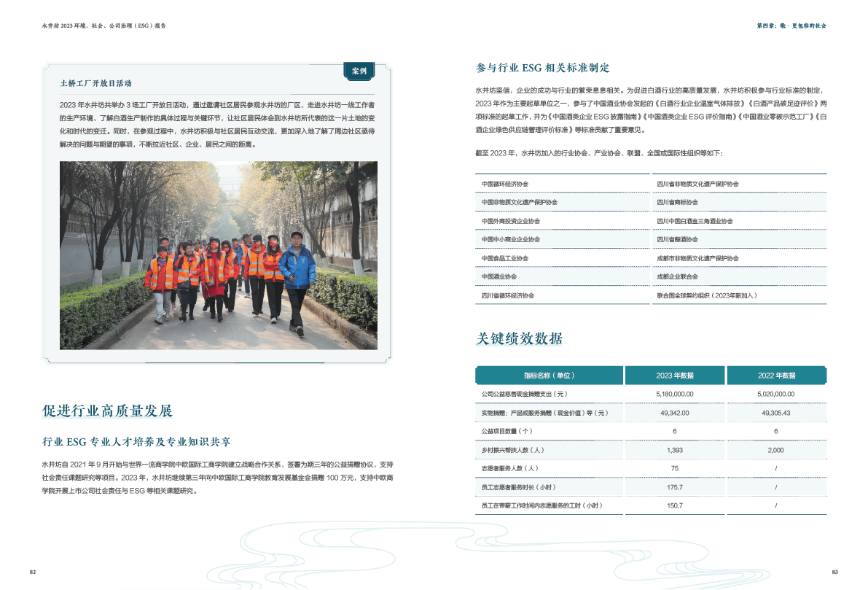The width and height of the screenshot is (868, 590).
Task: Click the 参与行业 ESG 相关标准制定 heading
Action: point(542,68)
